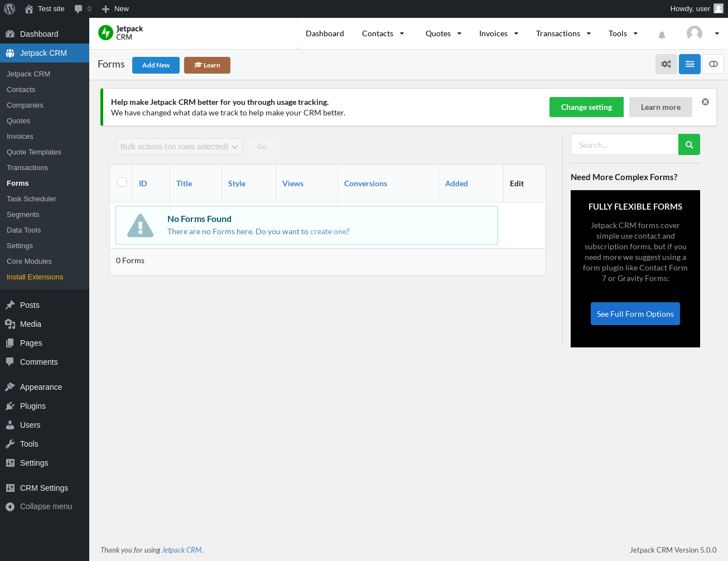Viewport: 728px width, 561px height.
Task: Open Task Scheduler in sidebar
Action: pos(32,199)
